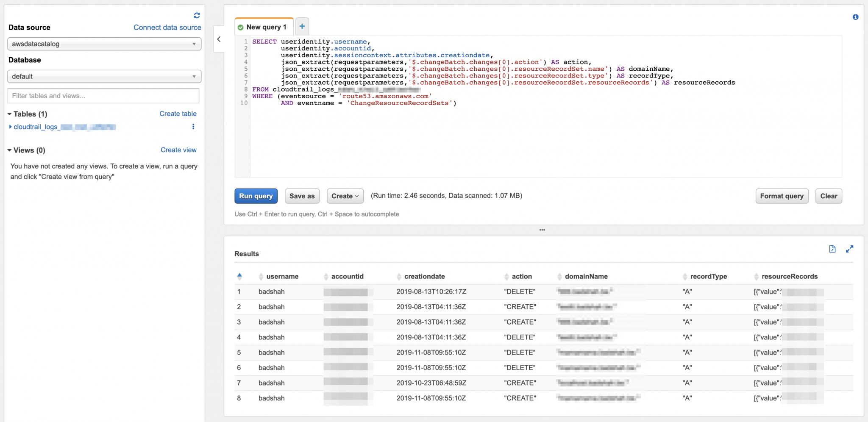This screenshot has height=422, width=868.
Task: Click the refresh data source icon
Action: pyautogui.click(x=197, y=16)
